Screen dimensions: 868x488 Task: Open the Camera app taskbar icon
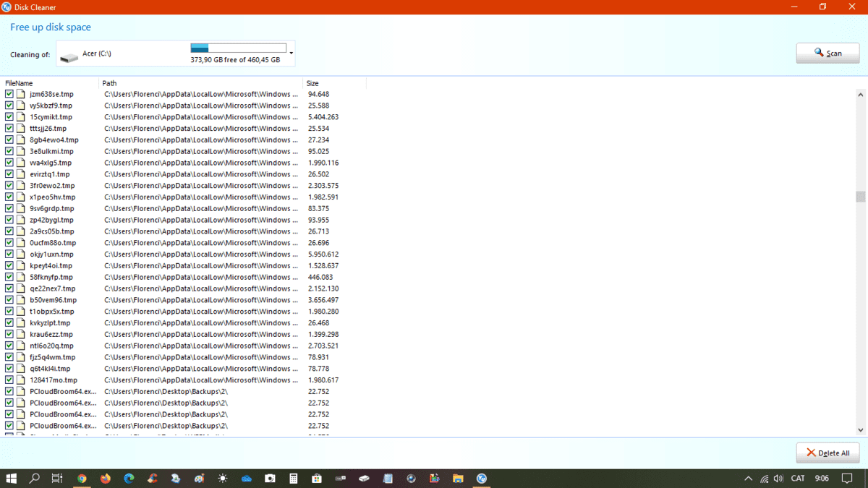(270, 479)
